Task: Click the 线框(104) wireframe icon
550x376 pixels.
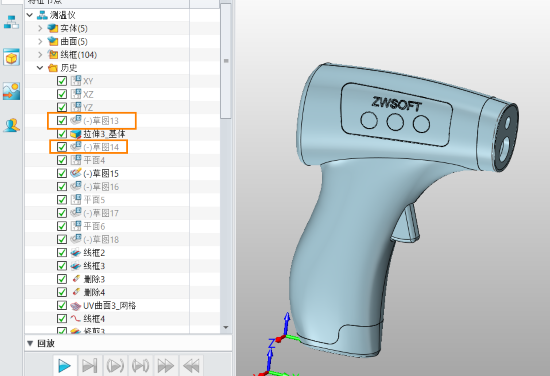Action: [x=53, y=54]
